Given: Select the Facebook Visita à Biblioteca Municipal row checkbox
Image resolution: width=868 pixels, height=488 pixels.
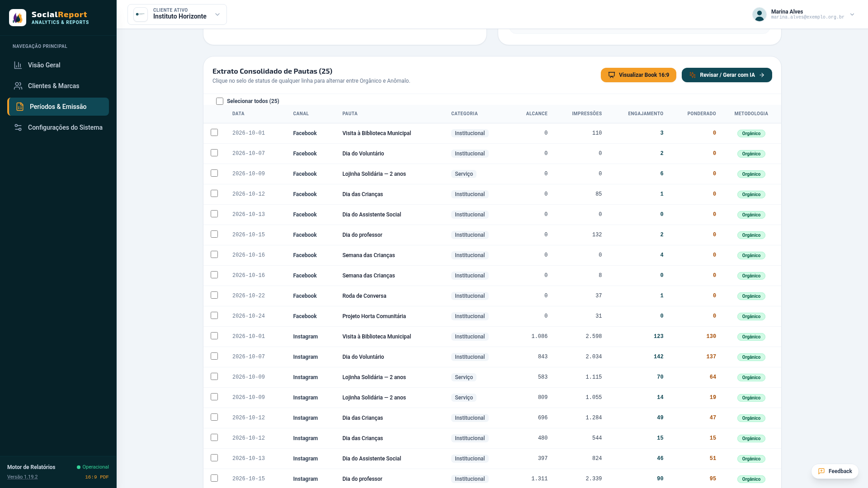Looking at the screenshot, I should [214, 132].
